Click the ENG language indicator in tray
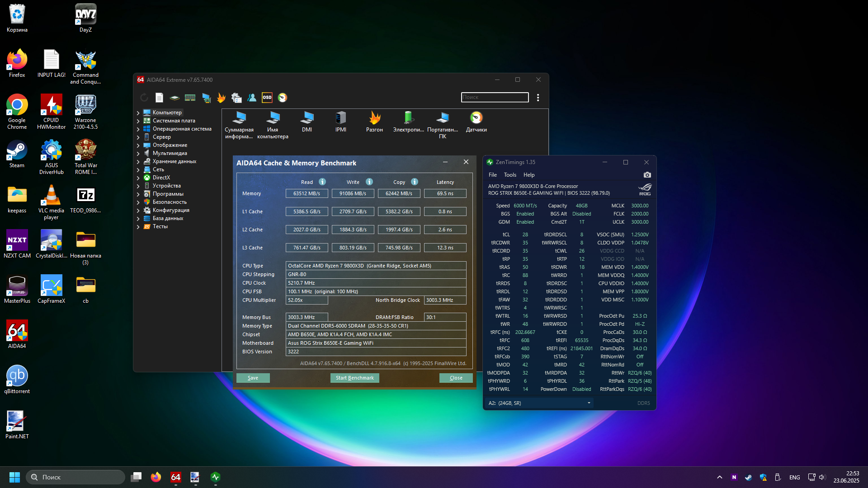 (x=795, y=477)
